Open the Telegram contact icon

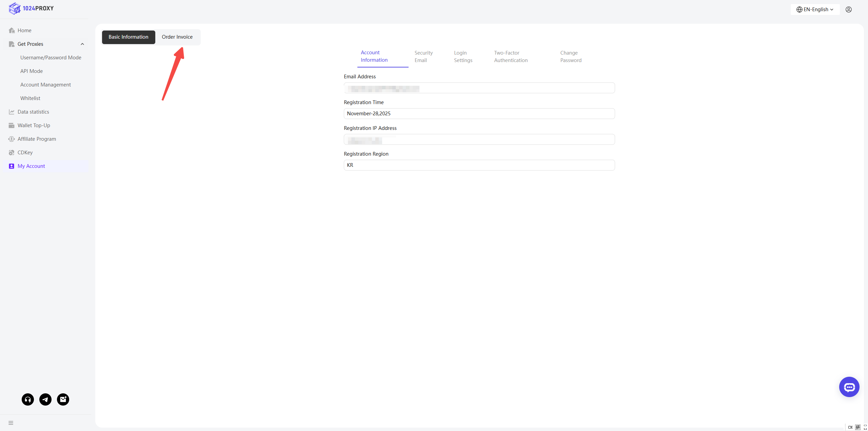45,399
